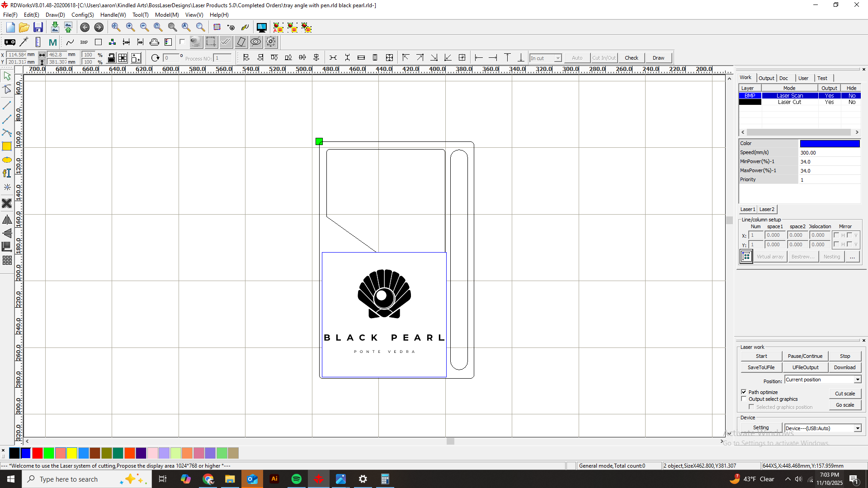Screen dimensions: 868x488
Task: Click the lock aspect ratio icon
Action: [x=111, y=58]
